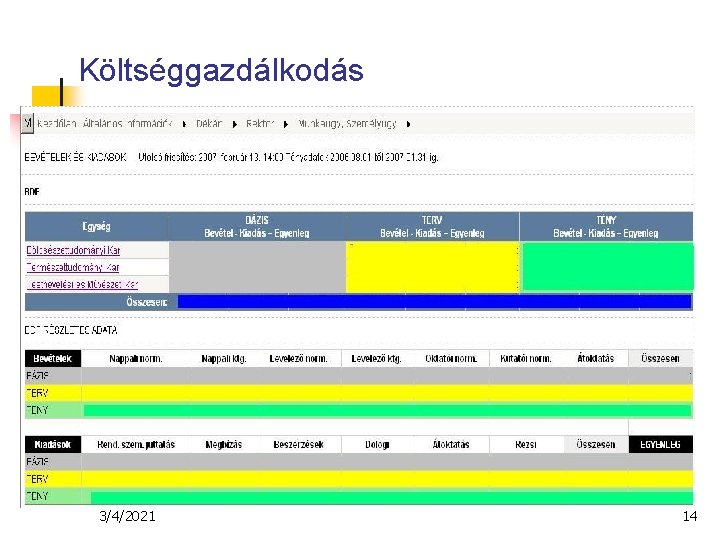Click TERV row label under Bevételek

[37, 393]
